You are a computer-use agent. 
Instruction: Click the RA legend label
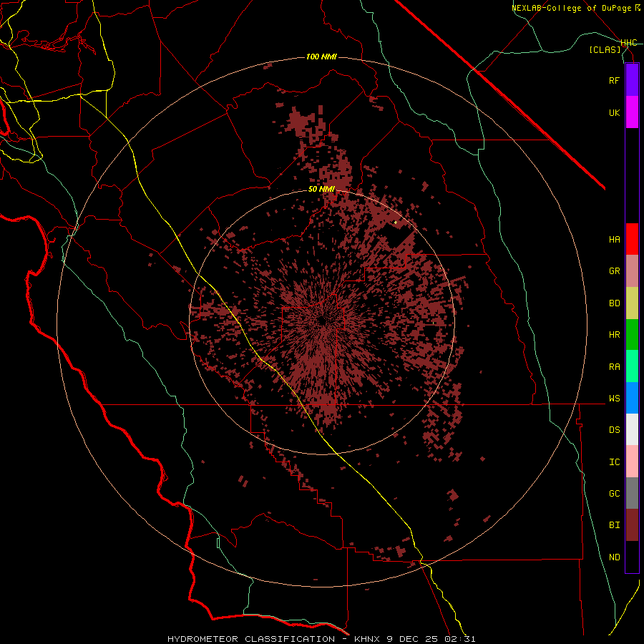tap(614, 367)
